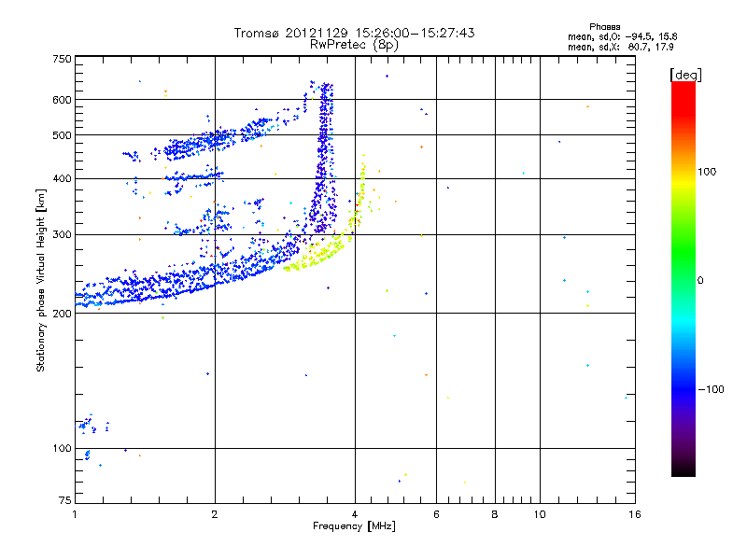Screen dimensions: 747x560
Task: Click the frequency tick label 8
Action: 495,514
